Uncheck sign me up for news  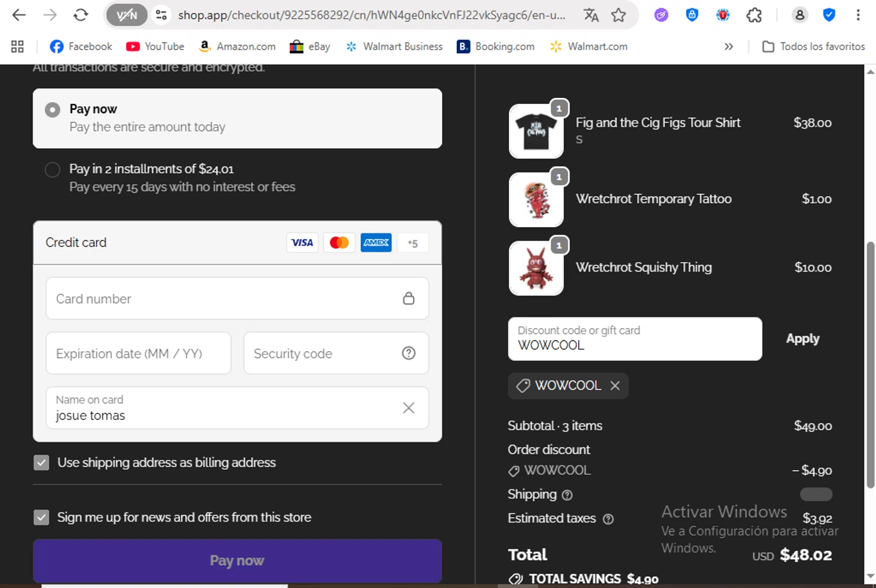pos(41,517)
